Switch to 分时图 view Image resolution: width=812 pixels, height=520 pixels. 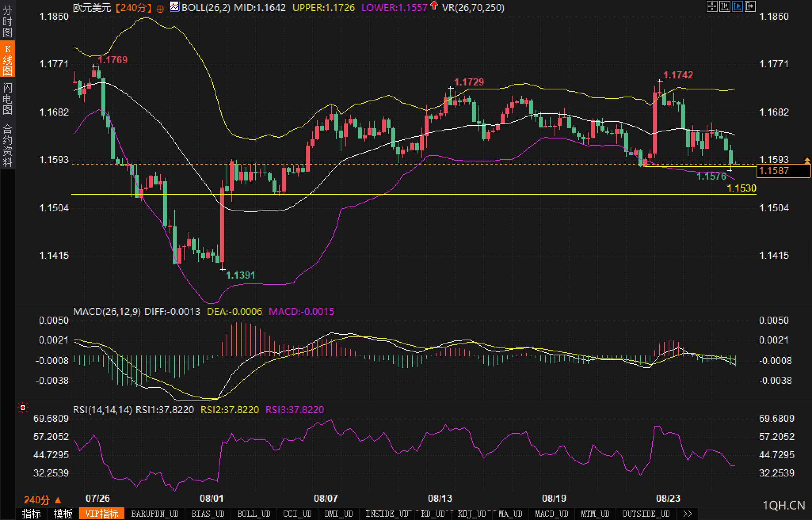[x=8, y=21]
